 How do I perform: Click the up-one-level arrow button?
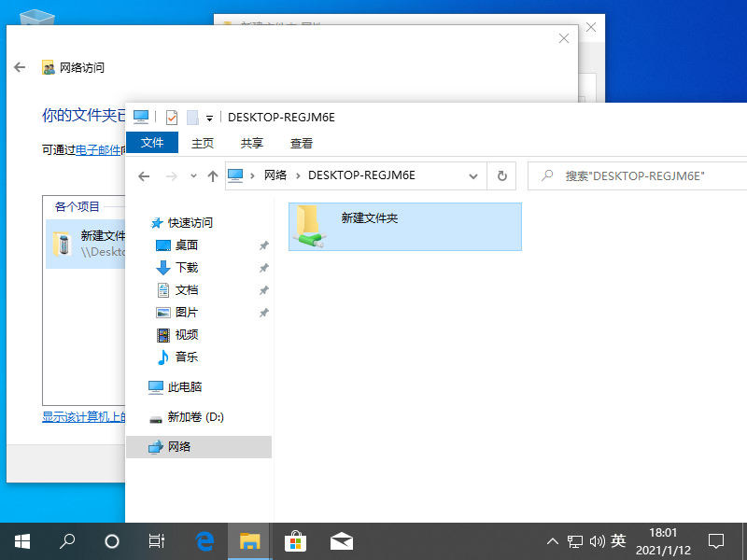[213, 175]
